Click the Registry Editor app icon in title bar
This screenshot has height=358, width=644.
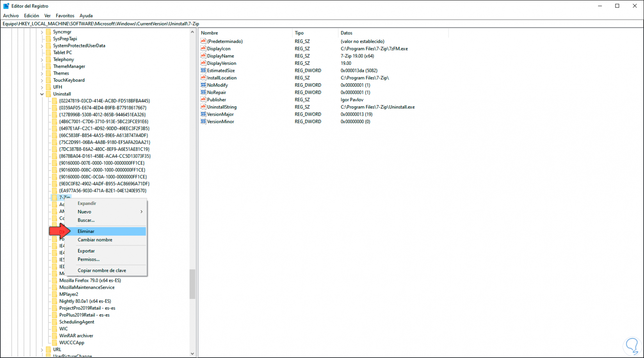click(6, 6)
